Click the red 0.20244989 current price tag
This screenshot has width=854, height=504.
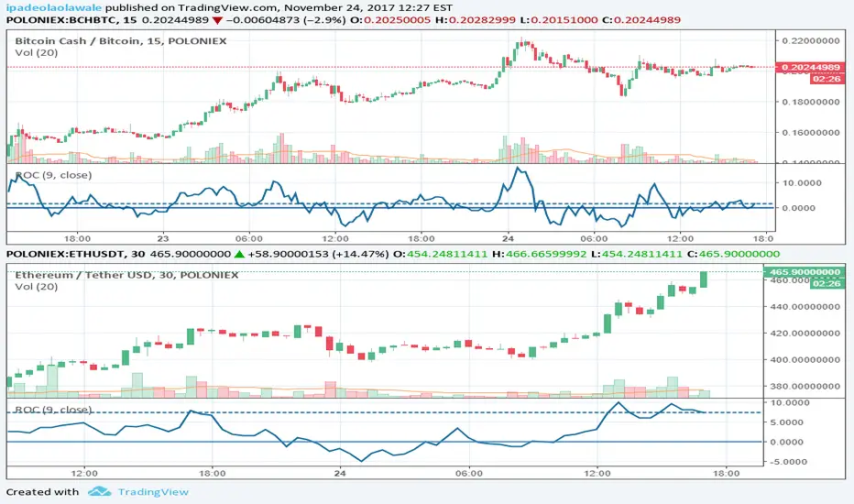810,67
